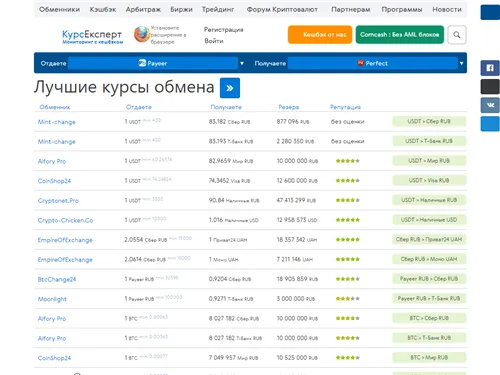
Task: Share via the VK sidebar icon
Action: pyautogui.click(x=490, y=105)
